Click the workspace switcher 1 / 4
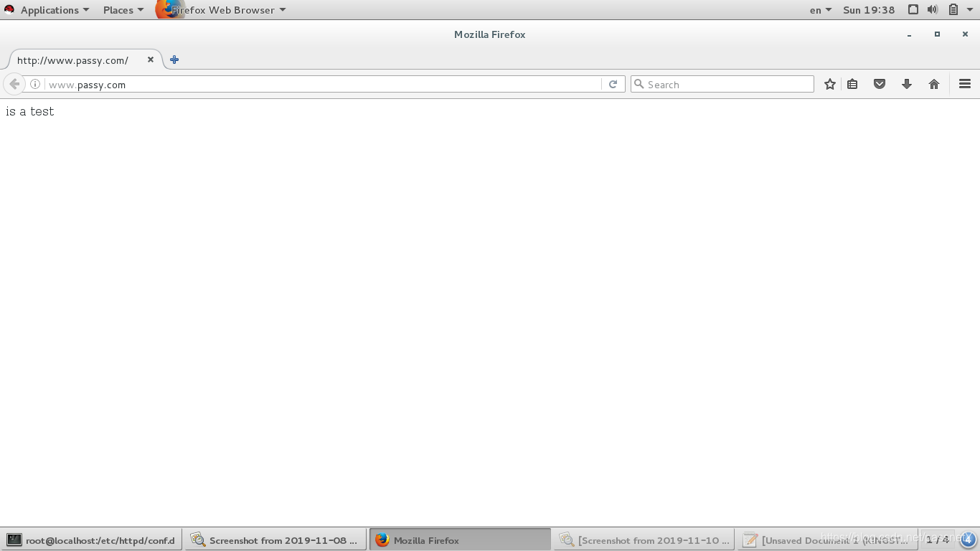 coord(937,540)
